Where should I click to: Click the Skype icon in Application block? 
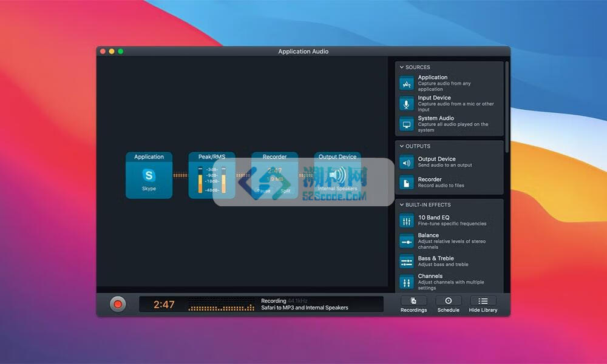pyautogui.click(x=149, y=175)
